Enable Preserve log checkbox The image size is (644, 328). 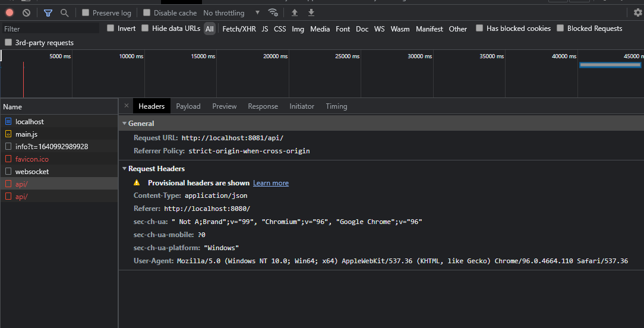86,12
